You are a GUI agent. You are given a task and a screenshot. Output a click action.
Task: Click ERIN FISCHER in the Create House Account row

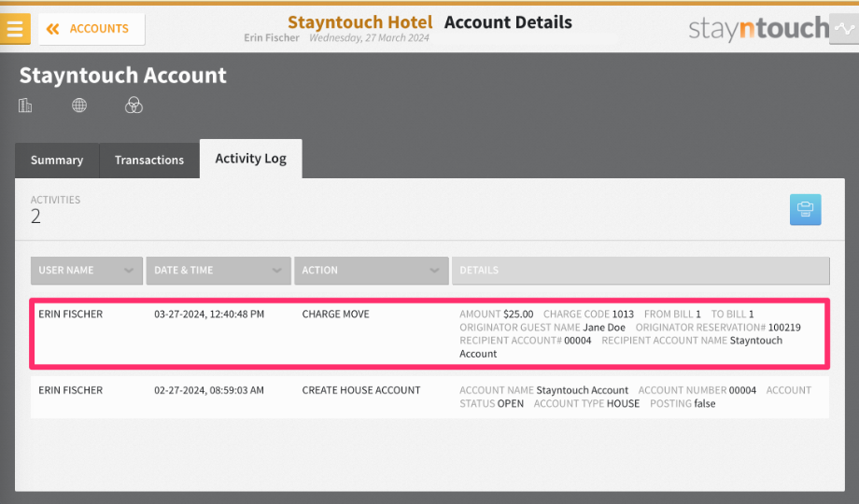coord(71,390)
